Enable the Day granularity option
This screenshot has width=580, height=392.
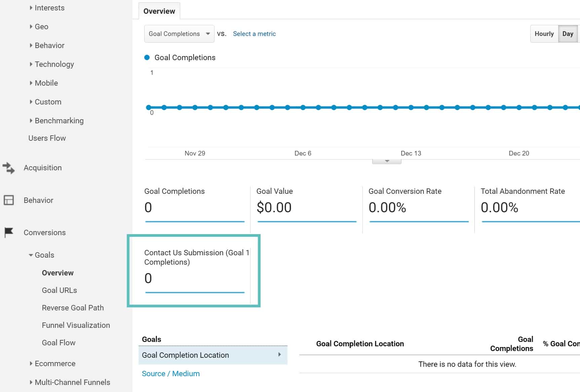(x=568, y=34)
